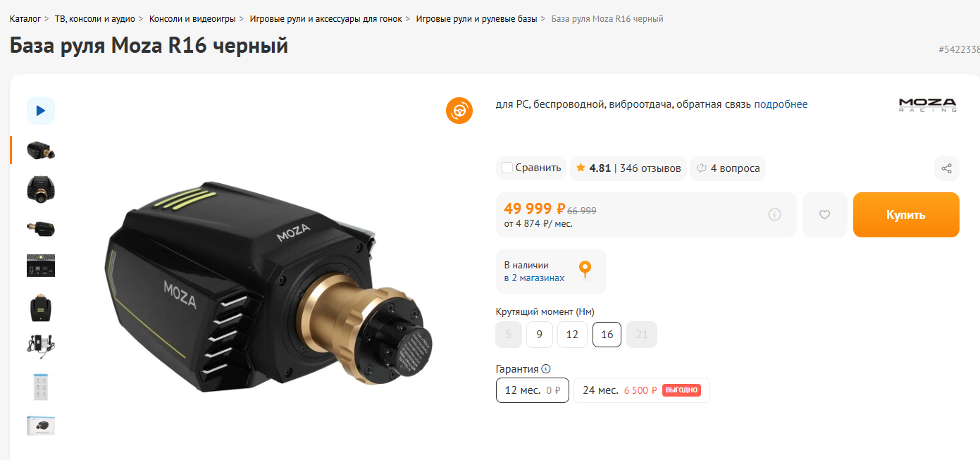Open the MOZA Racing brand logo

927,105
